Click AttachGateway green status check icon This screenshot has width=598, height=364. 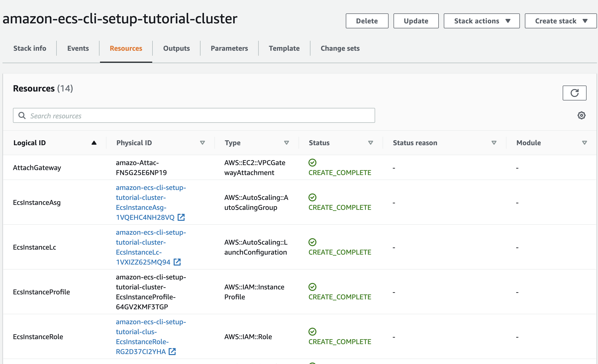coord(312,163)
